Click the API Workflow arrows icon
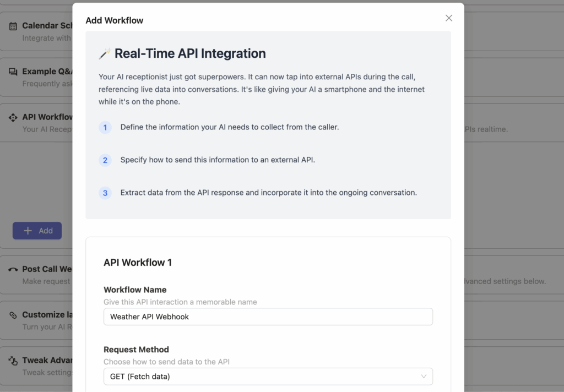The width and height of the screenshot is (564, 392). tap(13, 118)
